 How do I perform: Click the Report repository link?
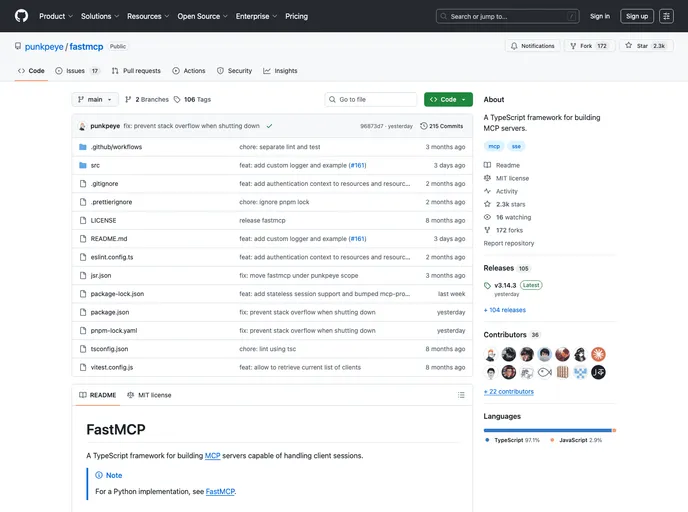509,243
